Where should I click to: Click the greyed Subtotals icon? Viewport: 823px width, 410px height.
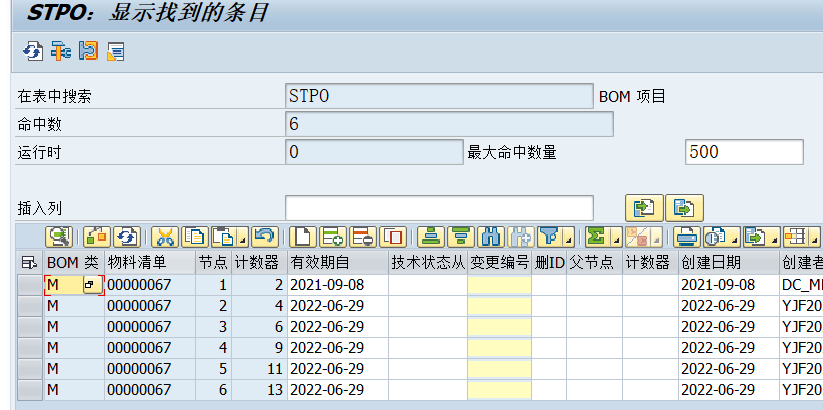[639, 237]
